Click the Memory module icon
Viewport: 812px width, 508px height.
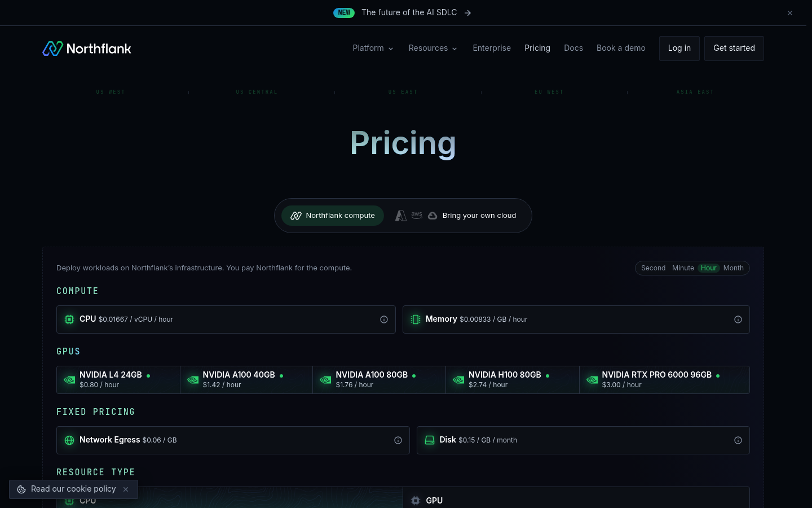point(416,319)
